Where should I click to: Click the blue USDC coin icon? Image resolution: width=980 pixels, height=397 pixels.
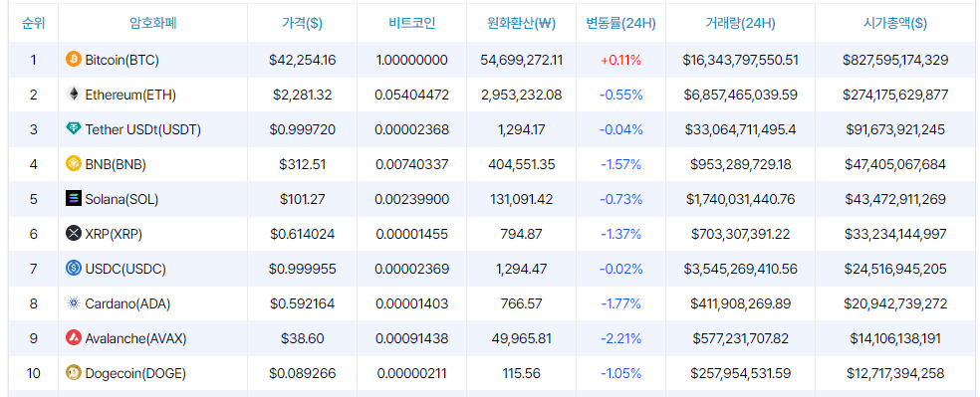click(74, 269)
